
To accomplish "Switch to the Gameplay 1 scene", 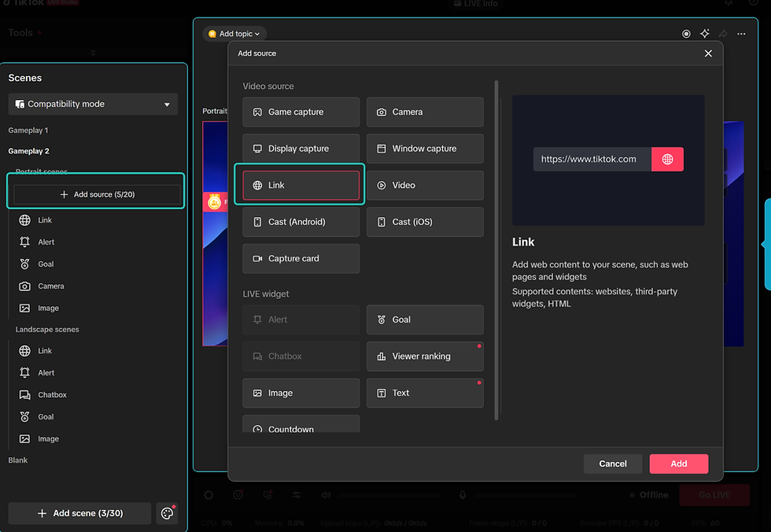I will click(x=28, y=131).
